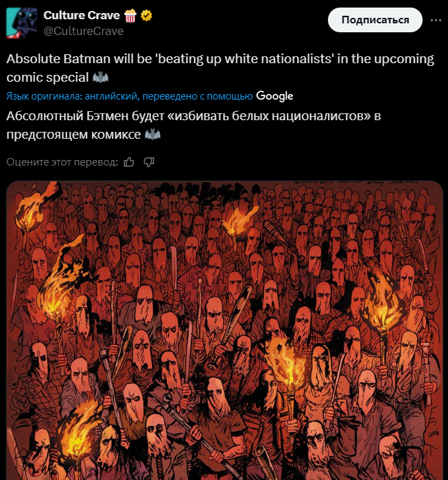Viewport: 448px width, 480px height.
Task: Click the Google logo in translation notice
Action: [x=274, y=96]
